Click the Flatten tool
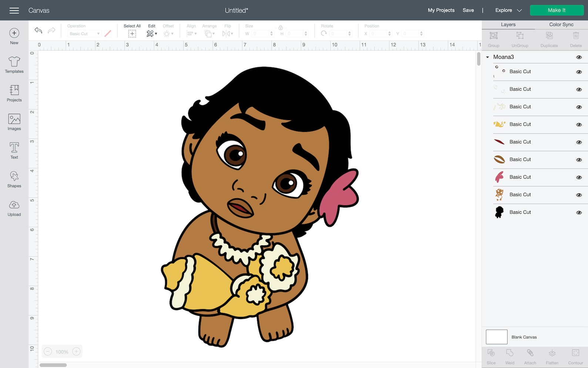Image resolution: width=588 pixels, height=368 pixels. tap(552, 357)
